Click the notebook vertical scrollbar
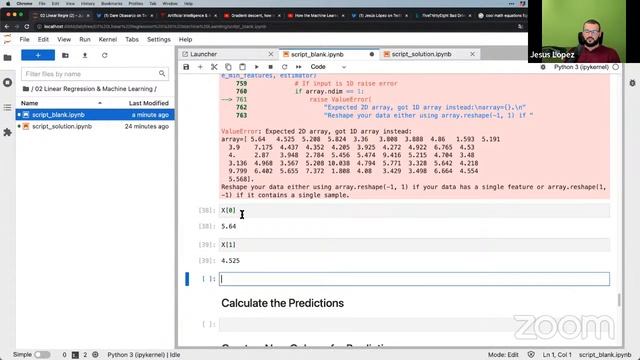The height and width of the screenshot is (360, 640). point(619,300)
